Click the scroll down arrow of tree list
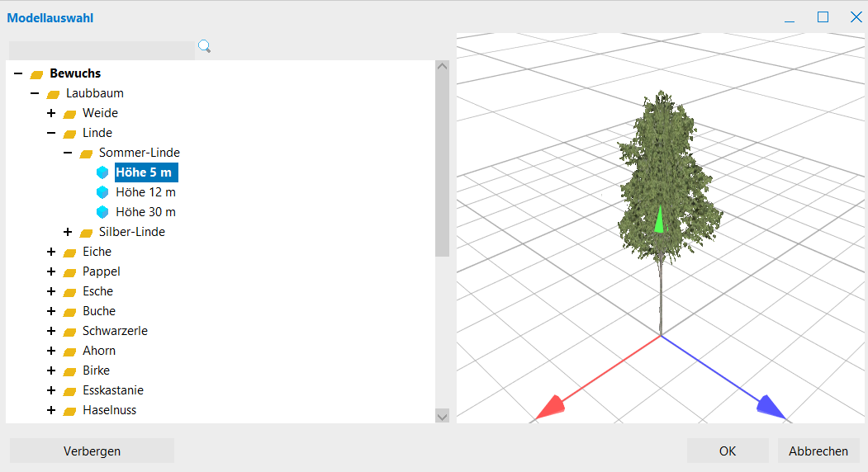 442,417
